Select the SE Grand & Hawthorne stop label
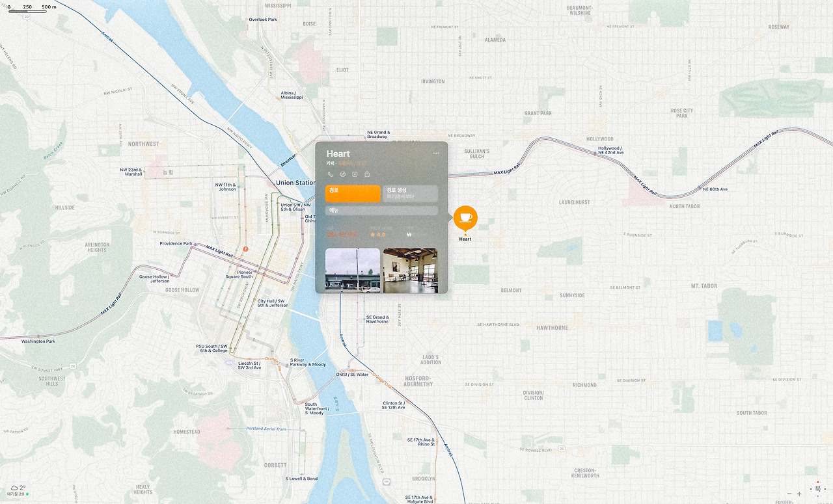Viewport: 833px width, 504px height. (x=377, y=319)
